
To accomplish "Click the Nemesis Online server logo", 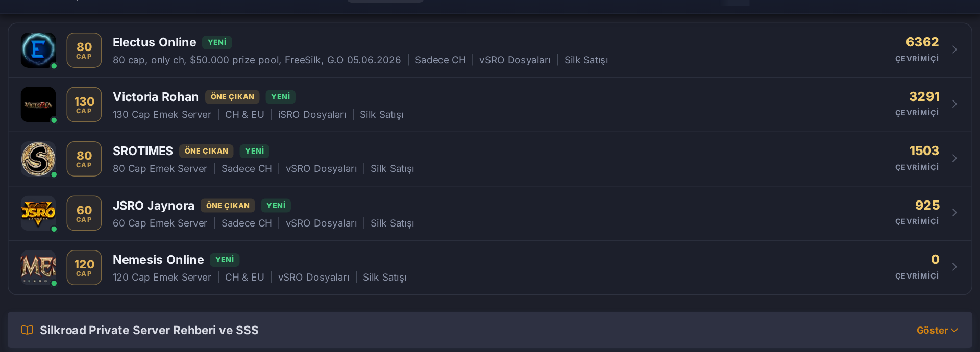I will [x=38, y=267].
